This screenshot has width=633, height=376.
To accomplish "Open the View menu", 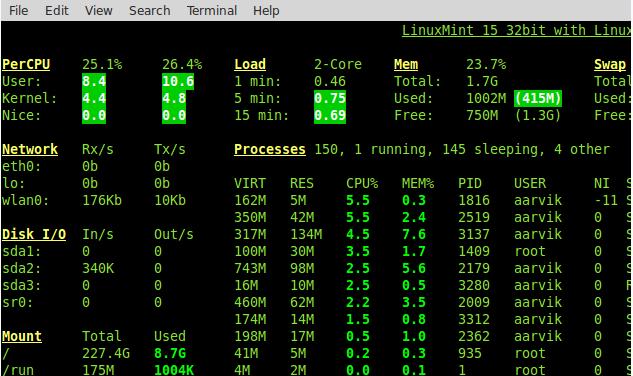I will coord(99,11).
